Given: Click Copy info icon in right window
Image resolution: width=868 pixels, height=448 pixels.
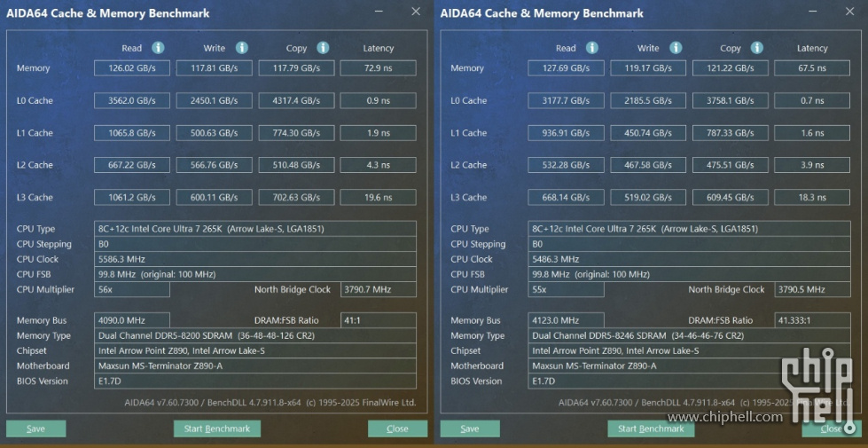Looking at the screenshot, I should pos(757,48).
